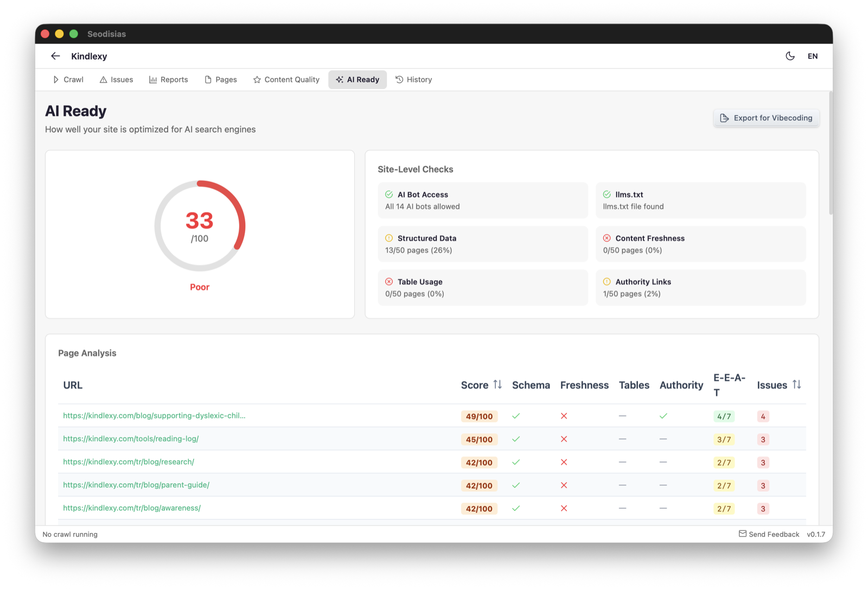Viewport: 868px width, 589px height.
Task: Switch to the Issues tab
Action: click(x=116, y=79)
